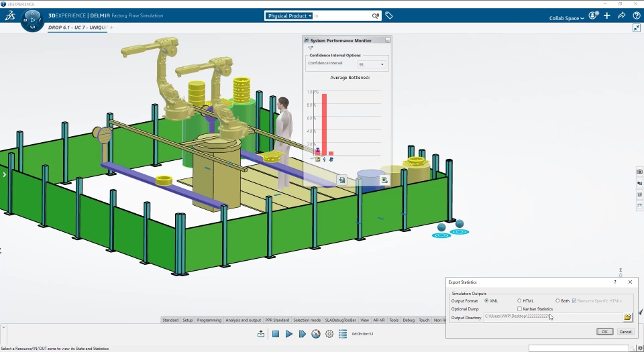Viewport: 644px width, 352px height.
Task: Browse output directory with the folder icon
Action: click(x=628, y=317)
